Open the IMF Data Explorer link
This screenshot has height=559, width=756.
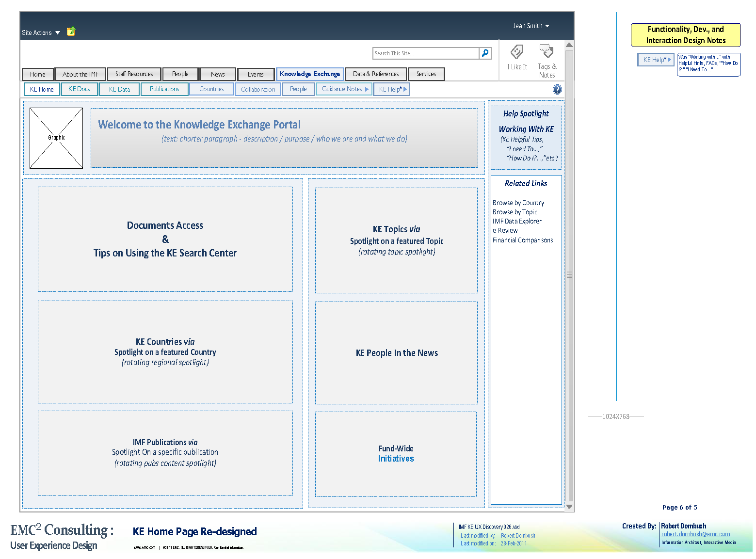pyautogui.click(x=517, y=221)
